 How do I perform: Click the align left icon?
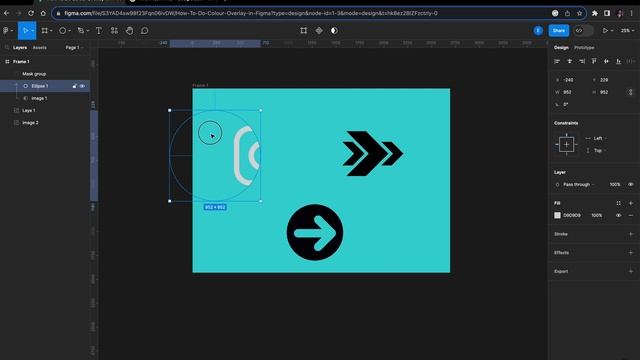click(557, 61)
